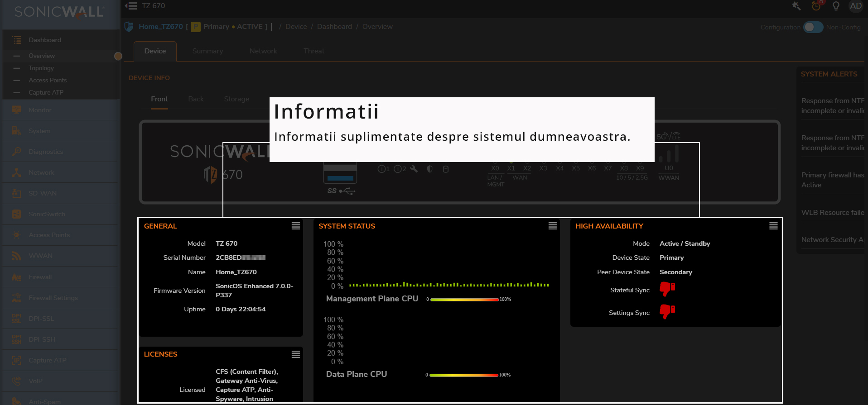The image size is (868, 405).
Task: Click the shield icon beside Home_TZ670
Action: pos(129,27)
